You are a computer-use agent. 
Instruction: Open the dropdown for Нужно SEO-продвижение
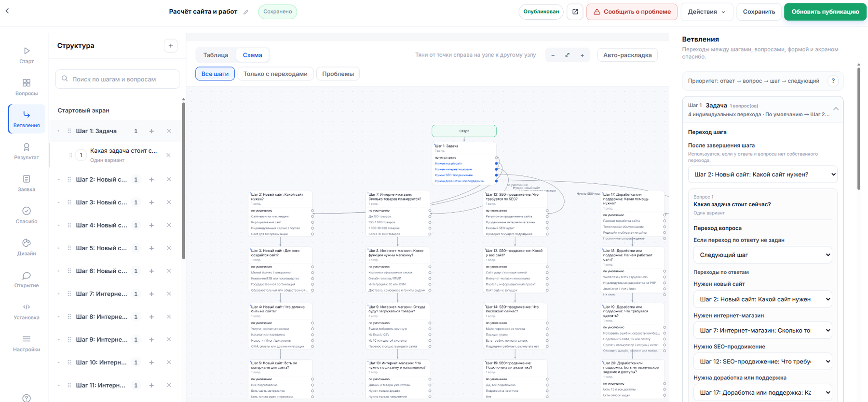point(762,362)
